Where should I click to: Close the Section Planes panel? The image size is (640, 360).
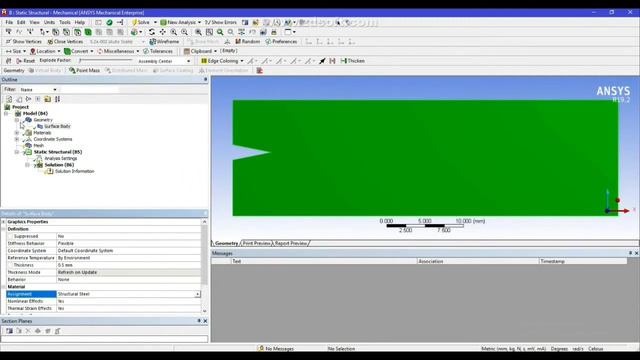pyautogui.click(x=205, y=321)
